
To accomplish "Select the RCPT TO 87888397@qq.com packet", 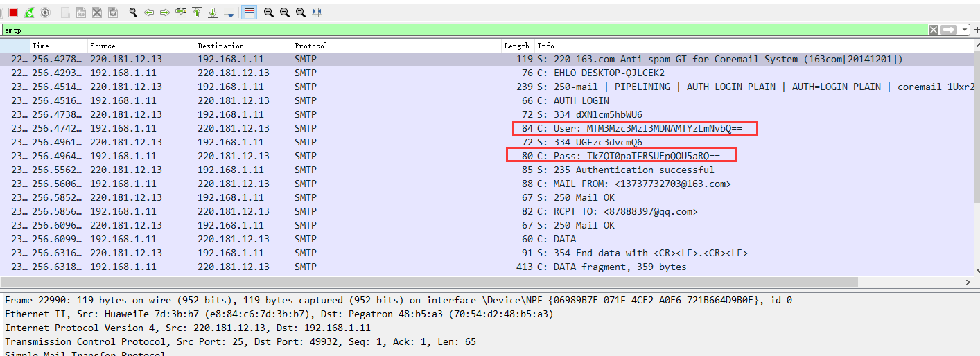I will click(x=487, y=211).
